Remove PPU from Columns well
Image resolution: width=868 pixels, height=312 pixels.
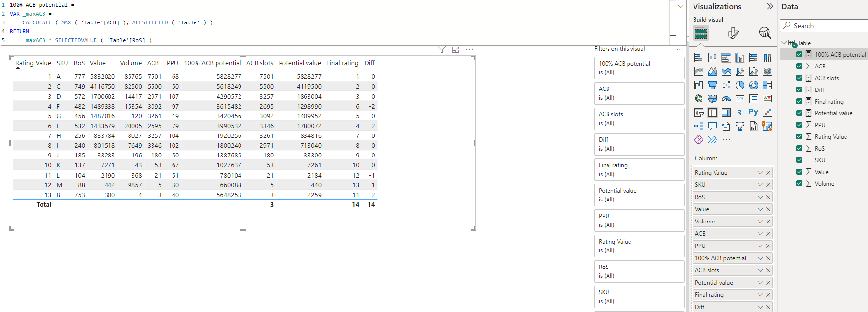point(768,246)
